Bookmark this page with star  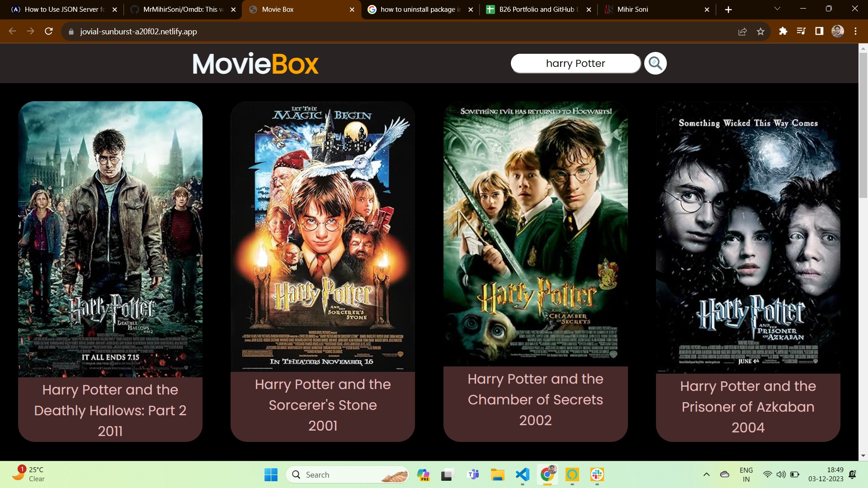point(760,32)
